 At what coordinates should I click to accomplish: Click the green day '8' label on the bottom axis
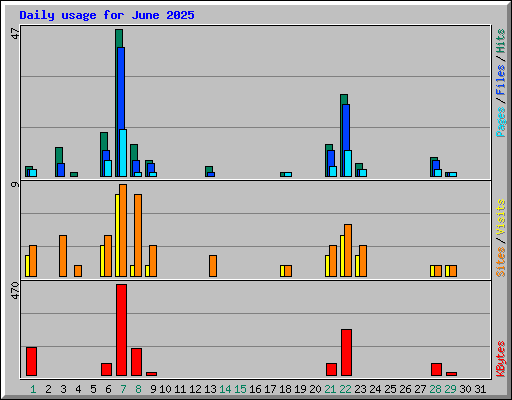[138, 389]
